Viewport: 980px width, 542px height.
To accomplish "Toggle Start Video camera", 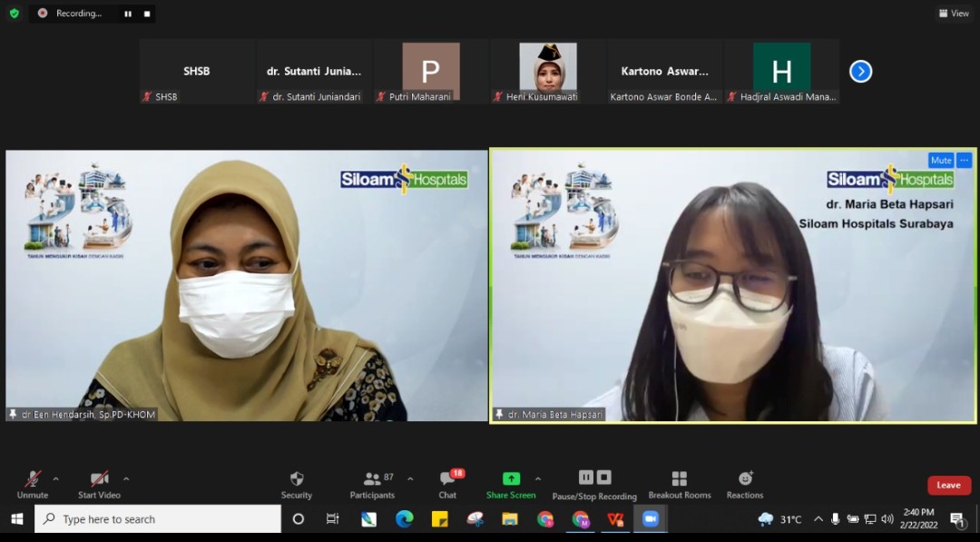I will point(99,484).
